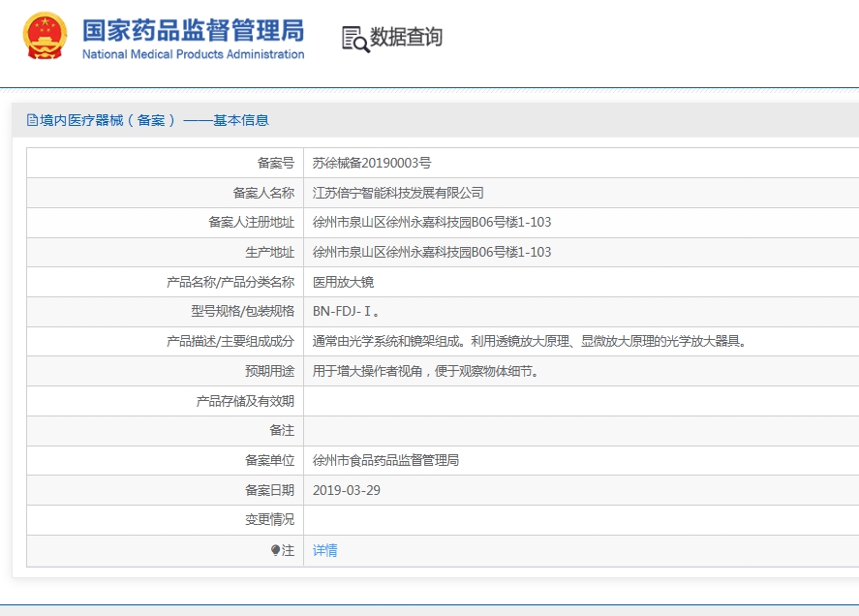859x616 pixels.
Task: Click National Medical Products Administration subtitle
Action: pyautogui.click(x=194, y=54)
